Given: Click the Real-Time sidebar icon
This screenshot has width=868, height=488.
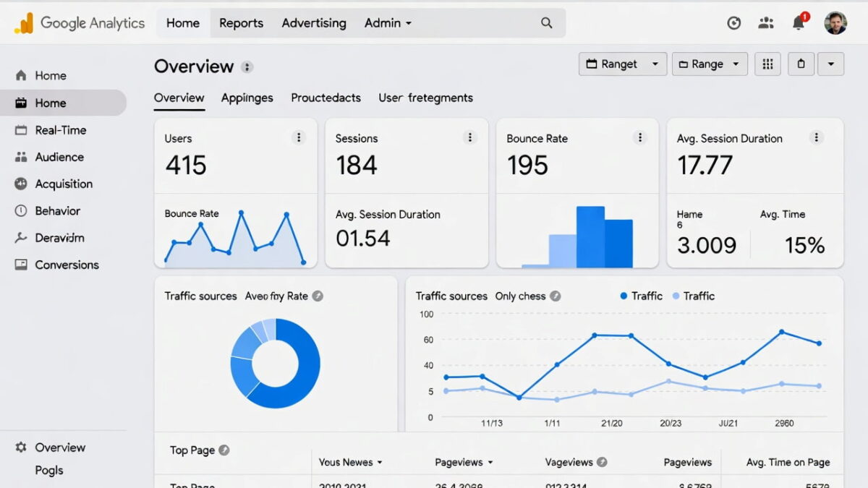Looking at the screenshot, I should click(21, 130).
